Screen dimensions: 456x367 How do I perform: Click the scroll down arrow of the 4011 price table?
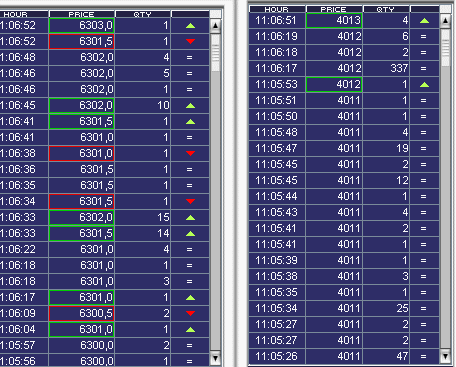tap(445, 356)
